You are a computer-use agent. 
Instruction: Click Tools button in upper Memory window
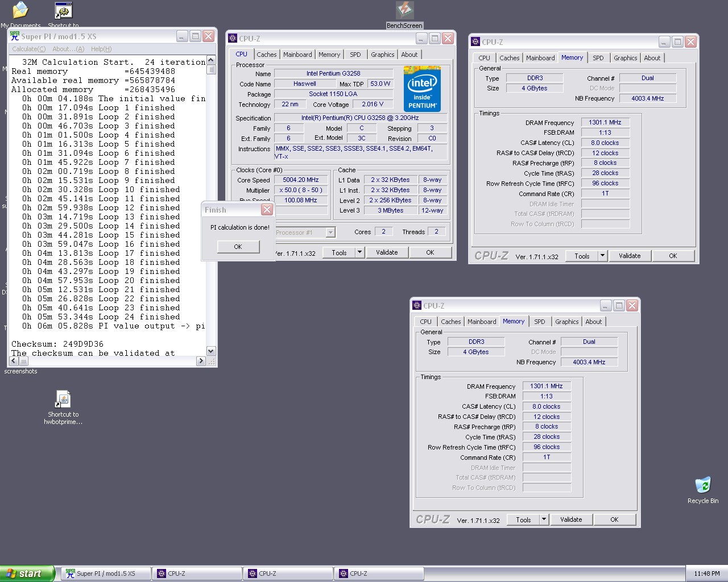click(582, 256)
